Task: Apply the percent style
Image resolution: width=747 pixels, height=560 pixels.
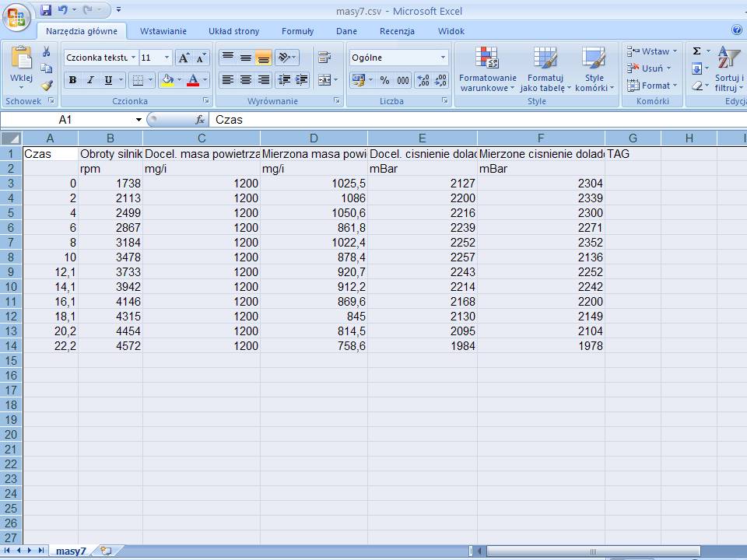Action: [x=384, y=80]
